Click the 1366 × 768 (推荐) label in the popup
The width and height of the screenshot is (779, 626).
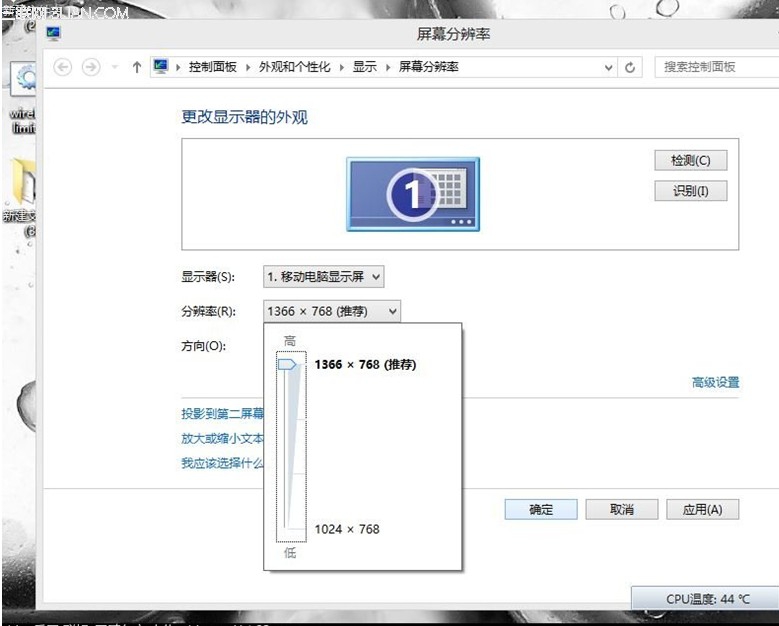pos(365,365)
